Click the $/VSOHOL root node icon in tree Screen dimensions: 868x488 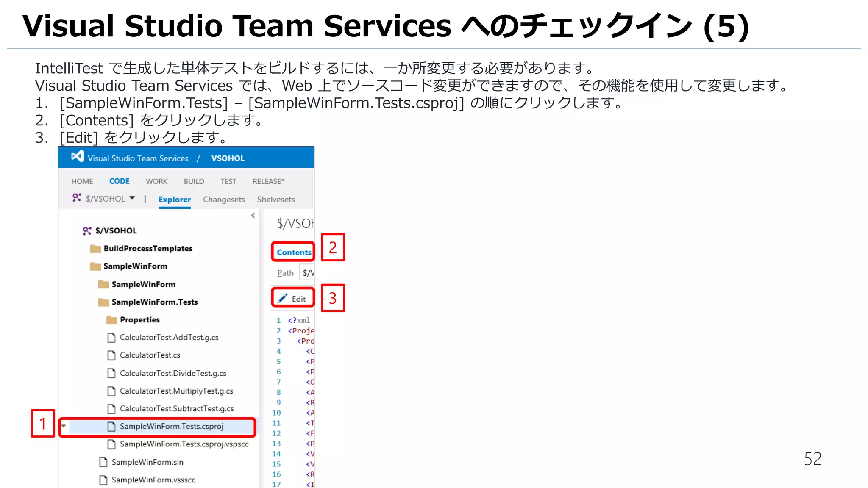pyautogui.click(x=87, y=231)
